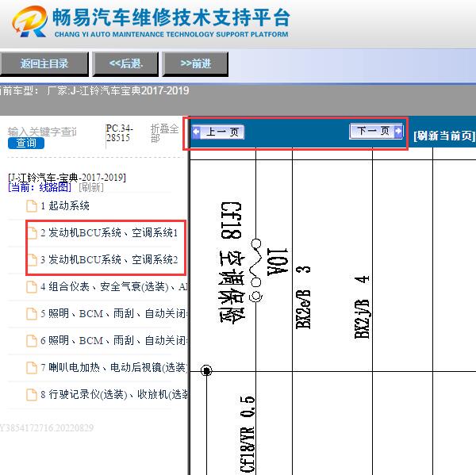Click [J-江铃汽车-宝典-2017-2019] heading text
The width and height of the screenshot is (476, 475).
tap(67, 178)
